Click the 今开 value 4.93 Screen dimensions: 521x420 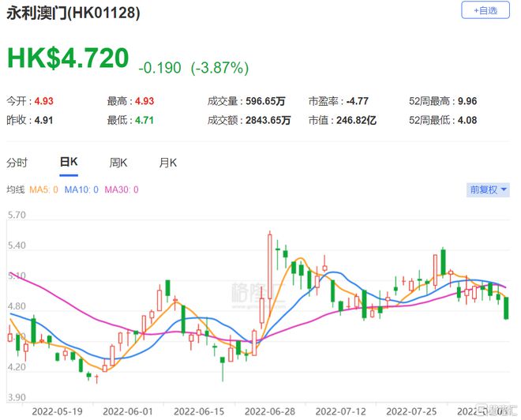pos(44,101)
